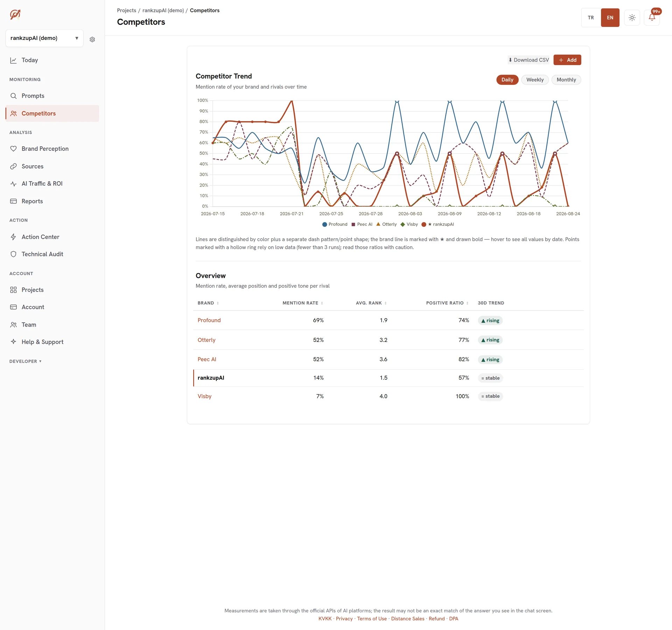Toggle Otterly series in chart legend
The height and width of the screenshot is (630, 672).
(x=386, y=224)
